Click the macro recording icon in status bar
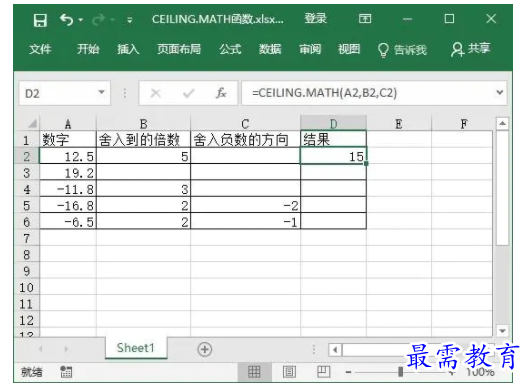Viewport: 528px width, 388px height. (66, 372)
